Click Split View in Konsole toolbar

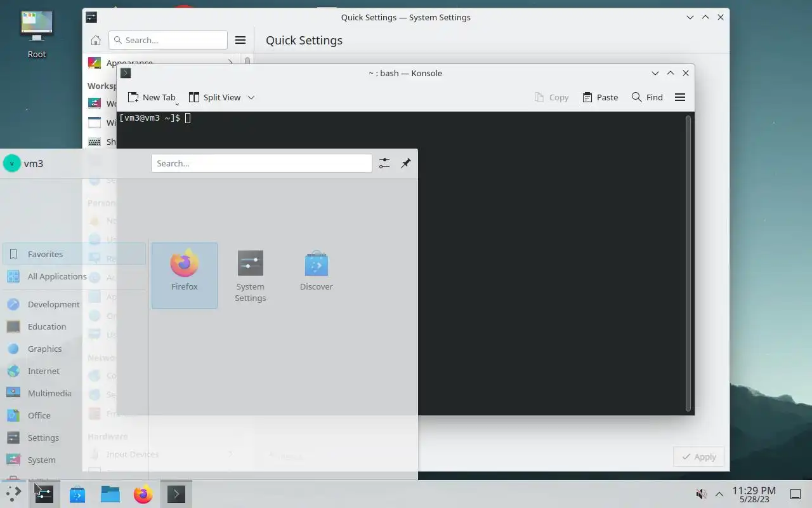point(214,97)
